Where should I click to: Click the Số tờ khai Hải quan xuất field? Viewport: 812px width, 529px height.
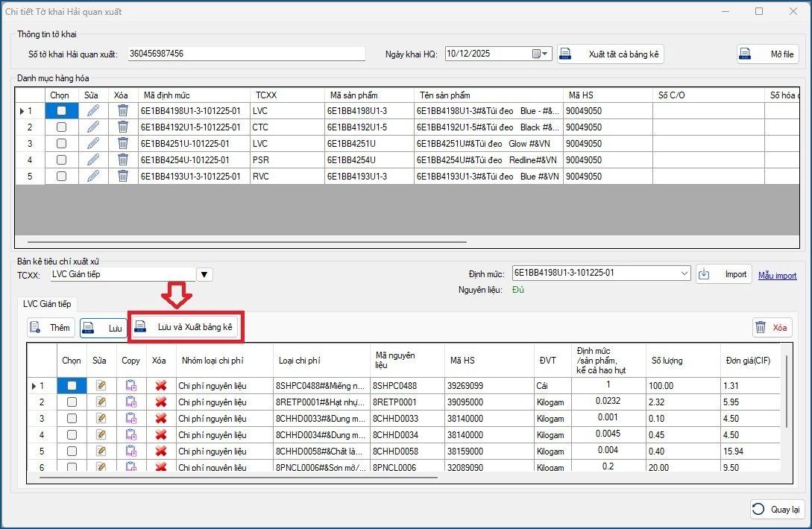point(246,54)
